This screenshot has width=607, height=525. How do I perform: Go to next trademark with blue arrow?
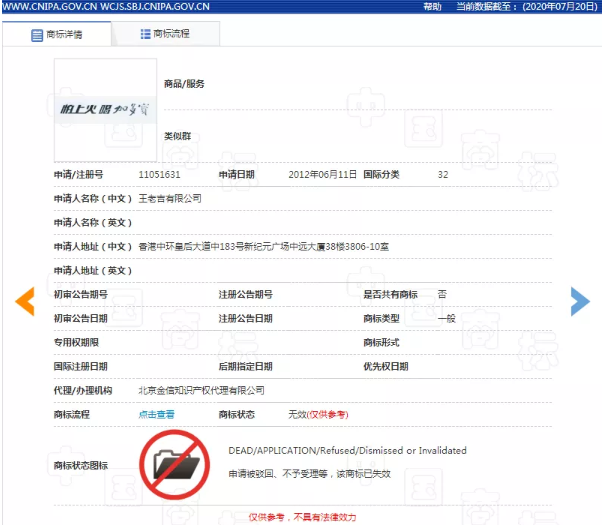[x=580, y=301]
